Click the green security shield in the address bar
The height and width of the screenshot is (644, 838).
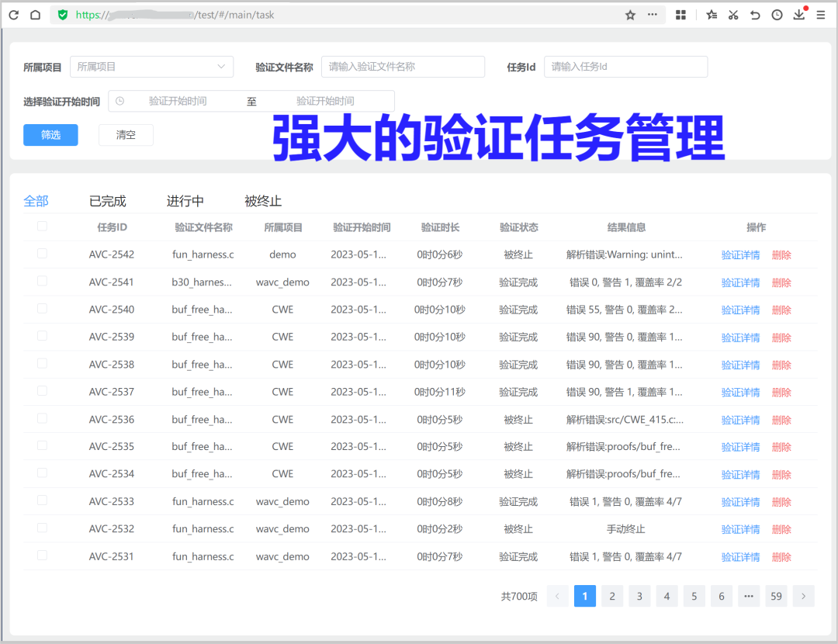click(x=62, y=14)
